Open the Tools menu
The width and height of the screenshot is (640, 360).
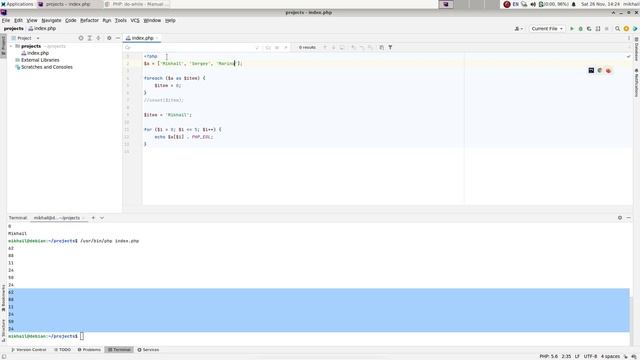click(x=120, y=20)
